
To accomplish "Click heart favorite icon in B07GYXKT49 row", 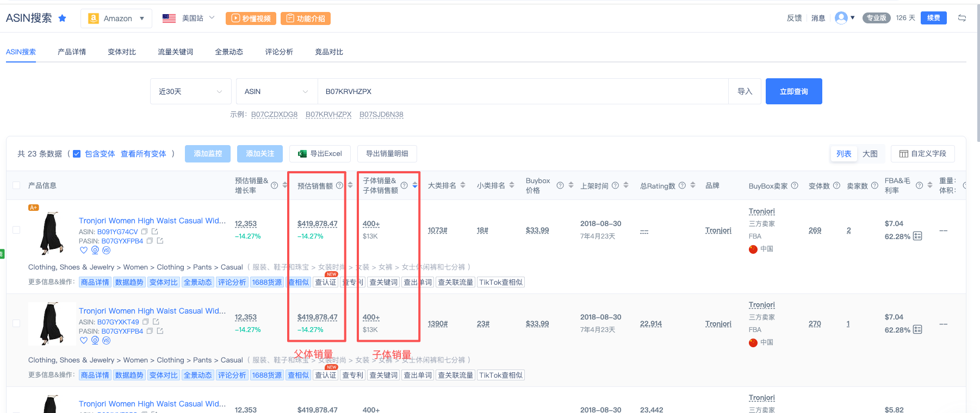I will [84, 340].
